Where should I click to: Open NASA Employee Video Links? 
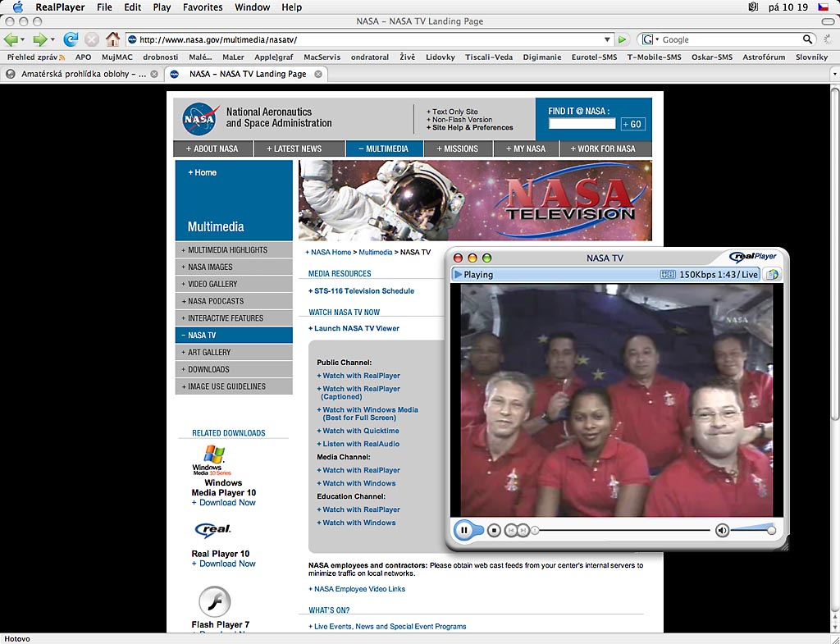click(x=357, y=589)
